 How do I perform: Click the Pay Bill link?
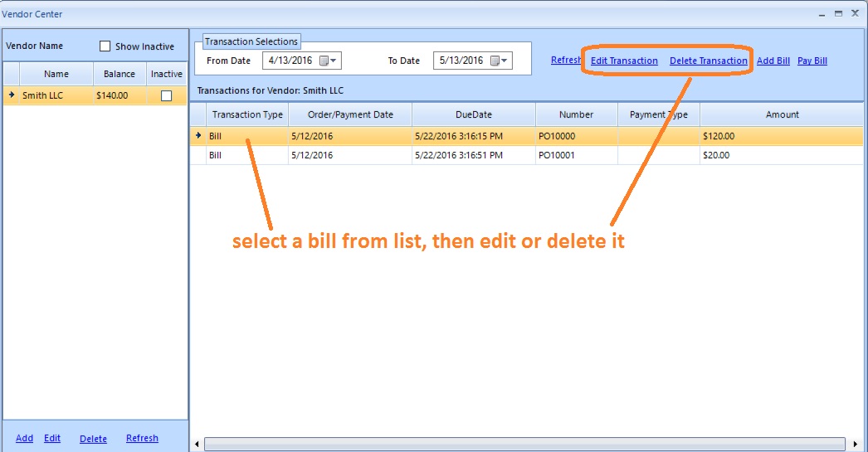click(812, 61)
